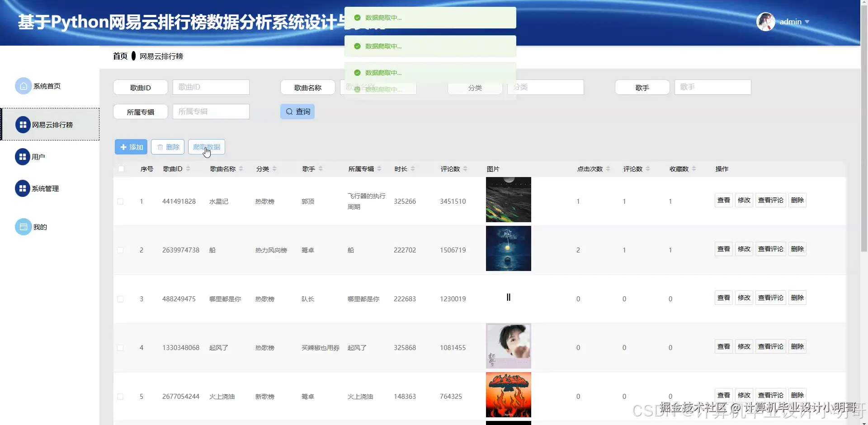Open 用户 in the sidebar
This screenshot has height=425, width=868.
[x=38, y=157]
